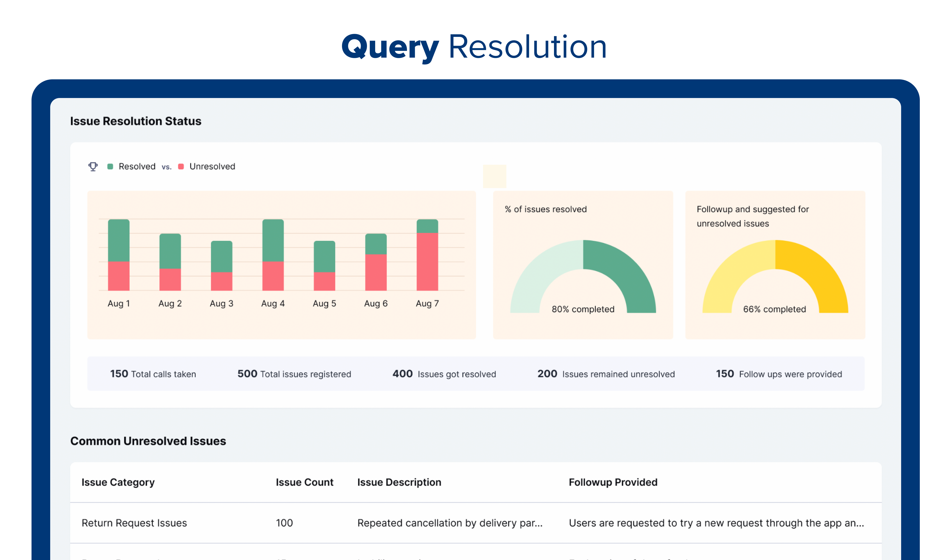Click the 400 Issues got resolved stat

point(444,374)
